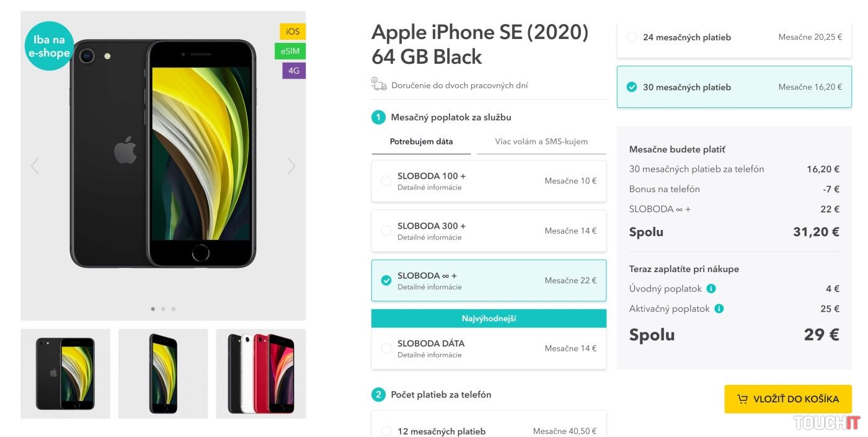Select 24 mesačných platieb option
The width and height of the screenshot is (868, 437).
point(632,37)
